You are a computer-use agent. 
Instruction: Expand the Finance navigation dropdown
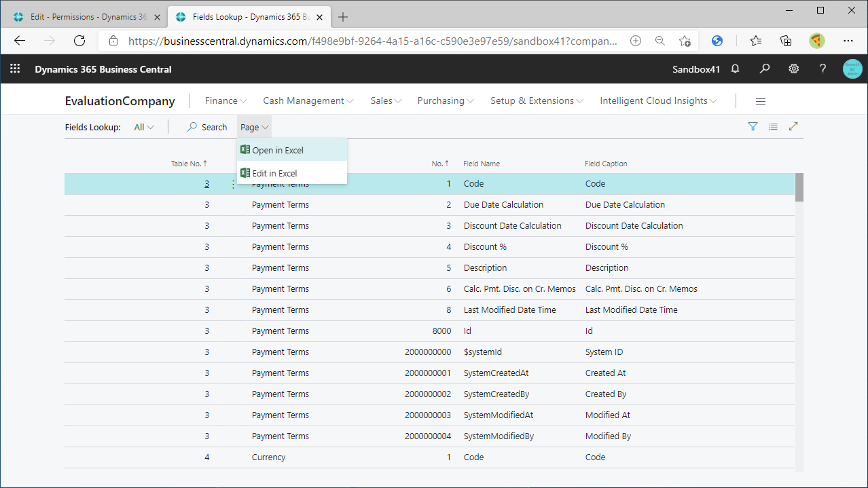click(225, 100)
